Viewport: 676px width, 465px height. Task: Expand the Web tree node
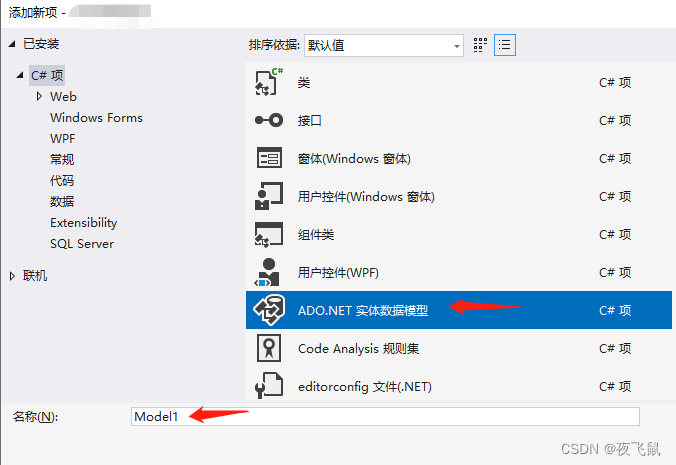39,96
